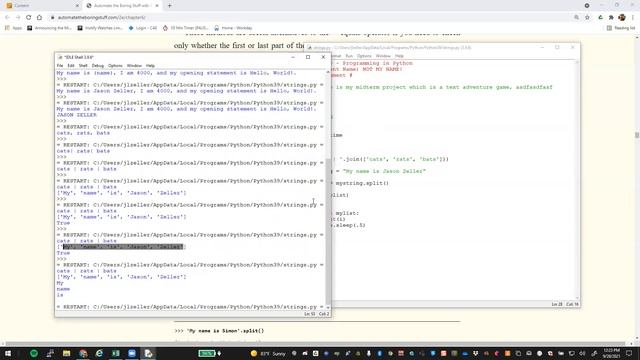Open the Windows Start menu

(x=8, y=353)
